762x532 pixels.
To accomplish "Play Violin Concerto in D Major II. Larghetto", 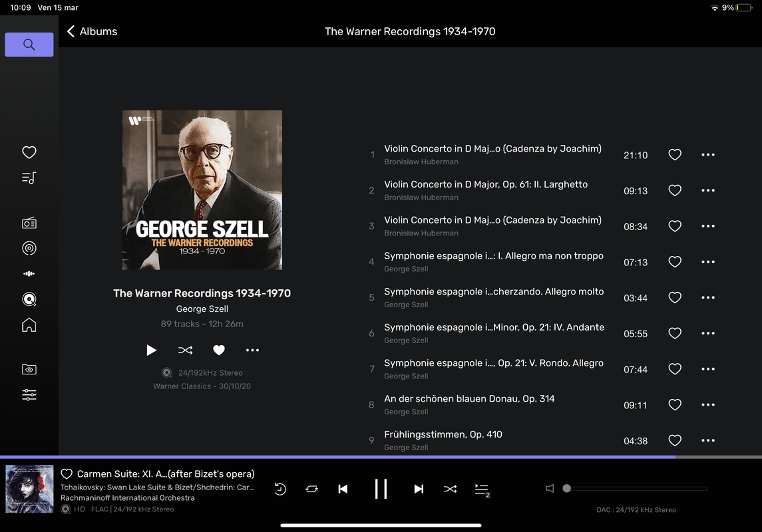I will (x=485, y=184).
